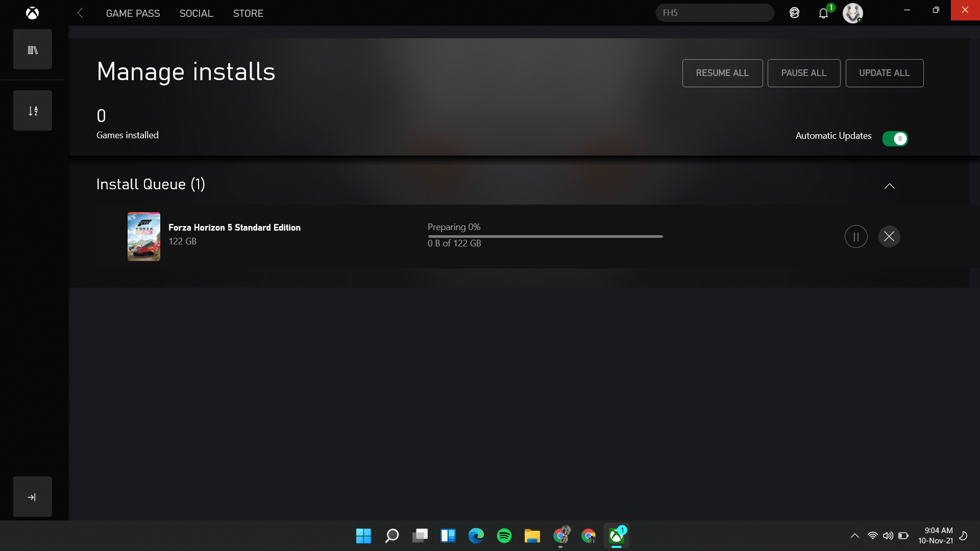
Task: Click the notifications bell icon
Action: click(x=823, y=13)
